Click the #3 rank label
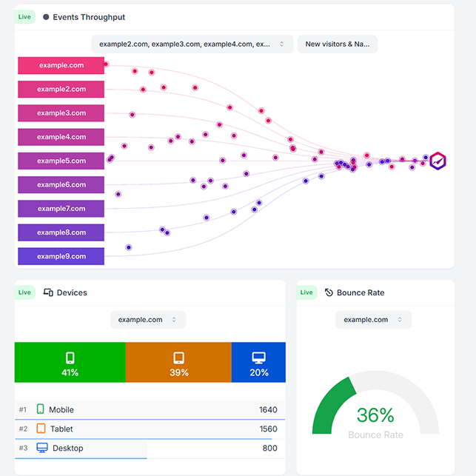The image size is (476, 476). tap(23, 448)
